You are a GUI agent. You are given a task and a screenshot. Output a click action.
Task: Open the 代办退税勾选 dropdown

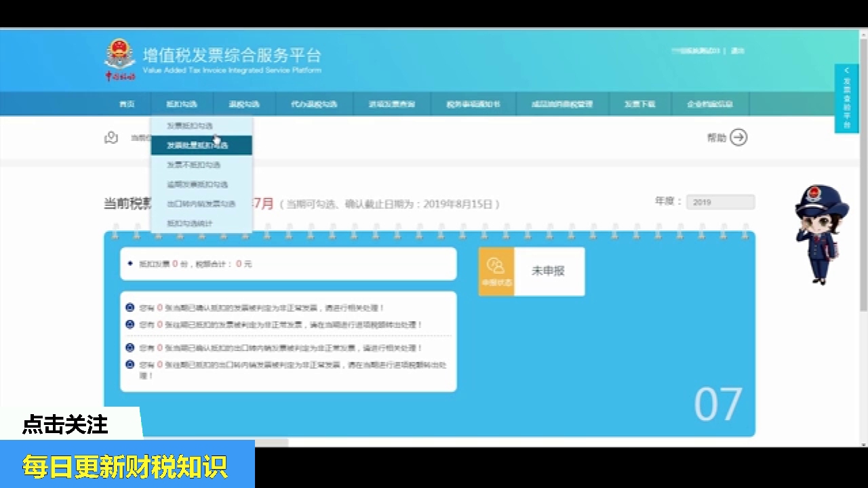click(313, 104)
